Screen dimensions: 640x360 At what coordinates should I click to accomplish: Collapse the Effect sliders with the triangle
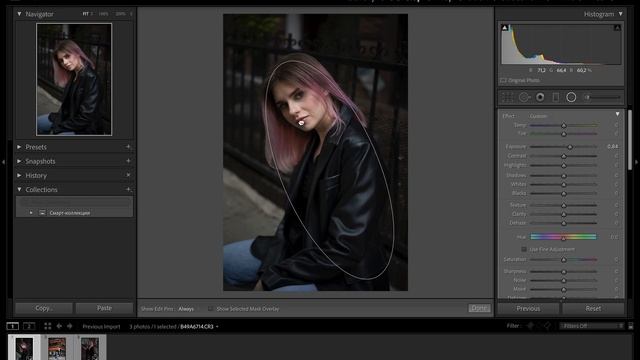pos(617,114)
